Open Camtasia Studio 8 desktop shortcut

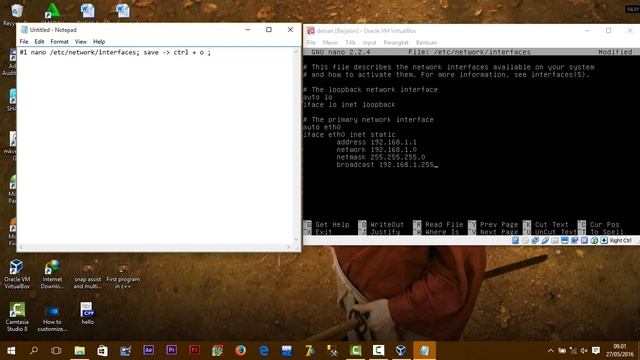point(17,316)
